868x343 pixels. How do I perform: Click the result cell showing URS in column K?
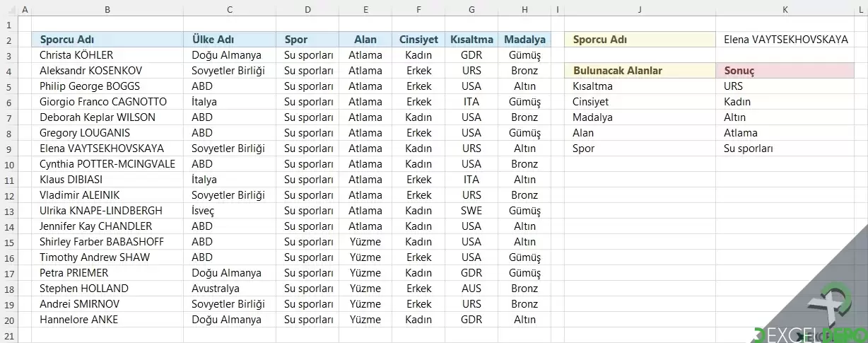(x=785, y=86)
